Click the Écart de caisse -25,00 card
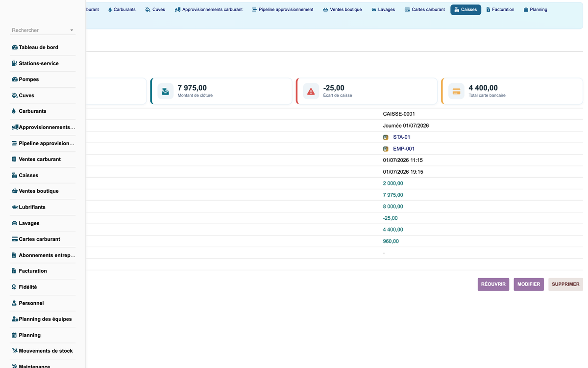 [x=367, y=91]
